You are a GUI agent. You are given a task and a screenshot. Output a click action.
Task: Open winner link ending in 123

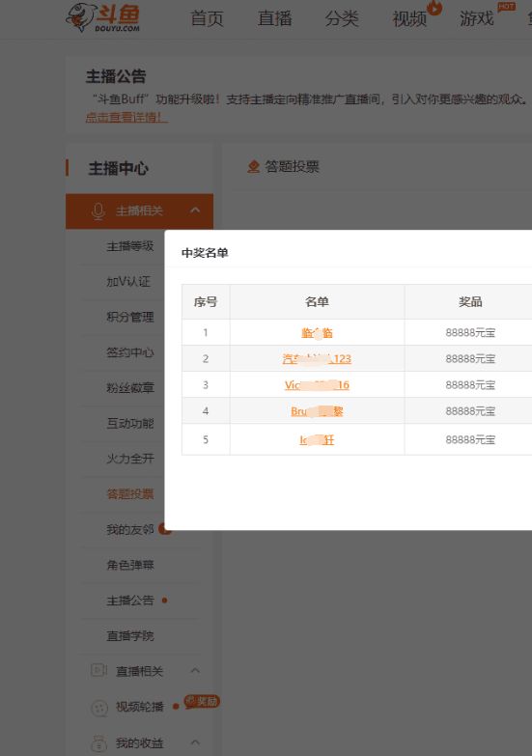click(317, 359)
